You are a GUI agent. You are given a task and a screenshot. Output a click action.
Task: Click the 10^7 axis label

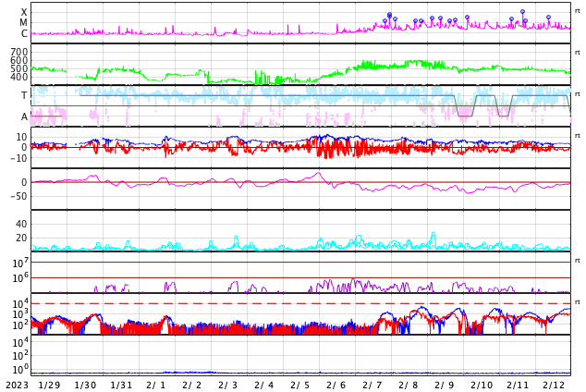coord(20,263)
